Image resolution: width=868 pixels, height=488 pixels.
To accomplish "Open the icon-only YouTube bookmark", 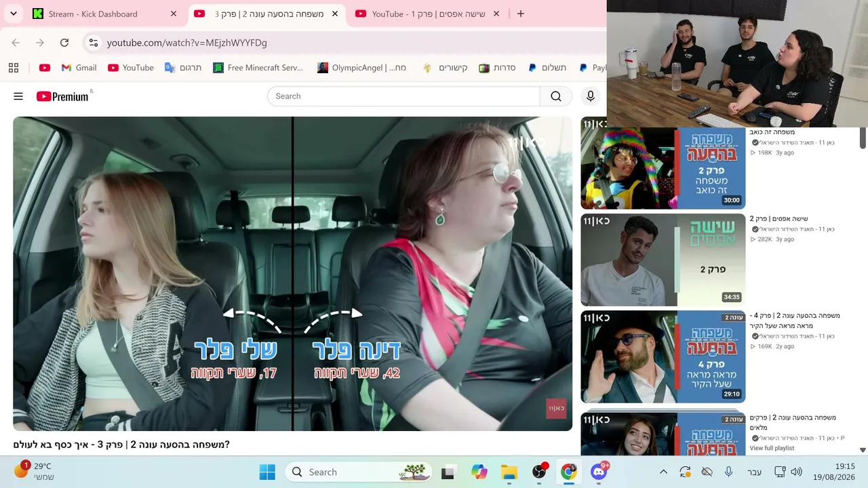I will click(x=45, y=68).
